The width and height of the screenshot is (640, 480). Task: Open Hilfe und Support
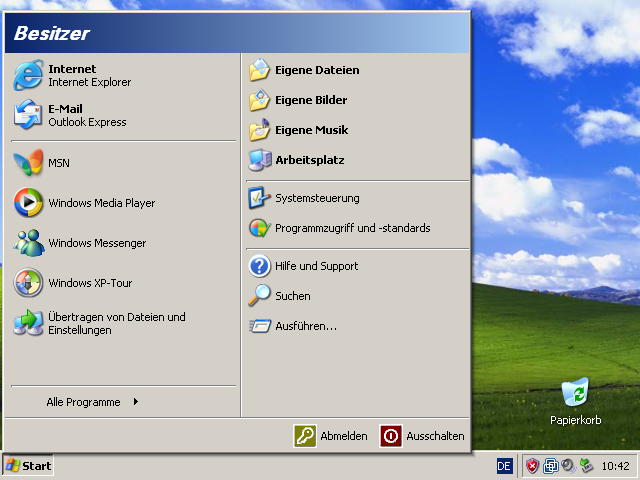click(316, 266)
